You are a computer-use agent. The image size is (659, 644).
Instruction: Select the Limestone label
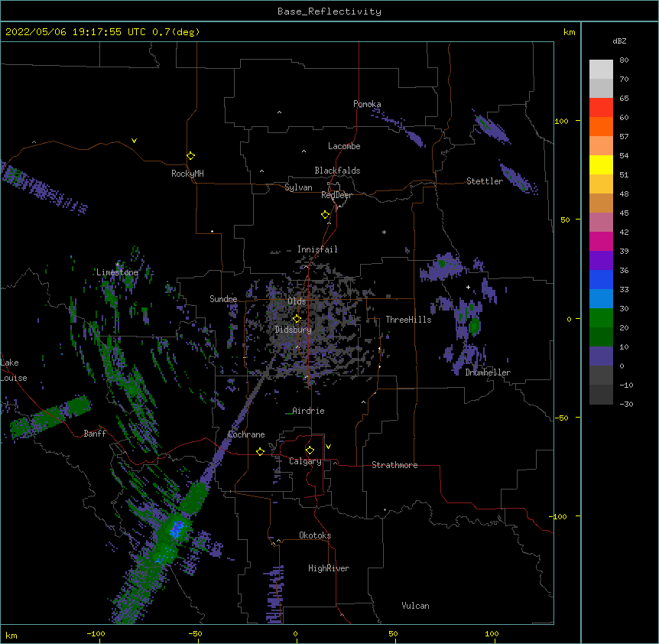[x=117, y=272]
